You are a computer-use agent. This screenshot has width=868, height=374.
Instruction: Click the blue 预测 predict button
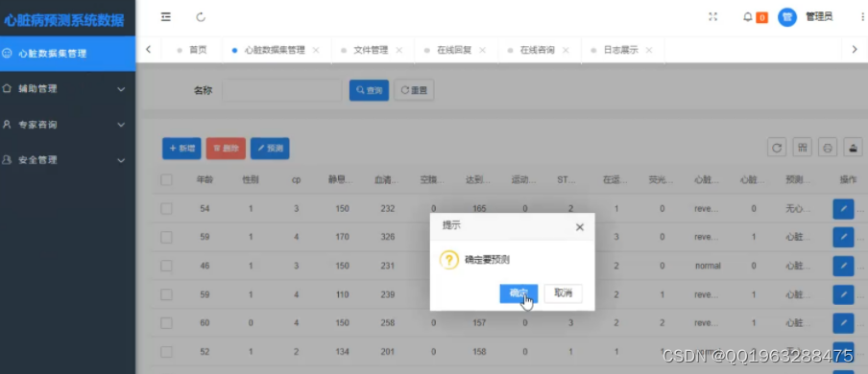click(x=270, y=149)
